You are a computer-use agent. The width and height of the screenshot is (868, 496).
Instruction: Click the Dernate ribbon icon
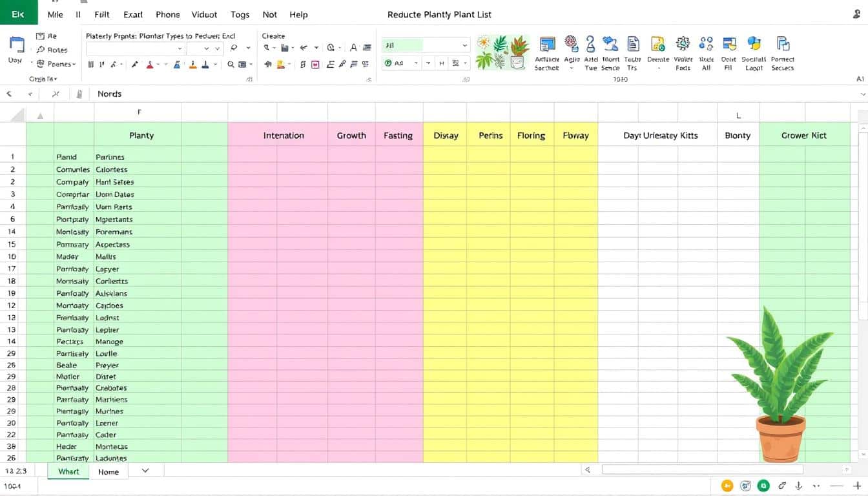point(658,44)
